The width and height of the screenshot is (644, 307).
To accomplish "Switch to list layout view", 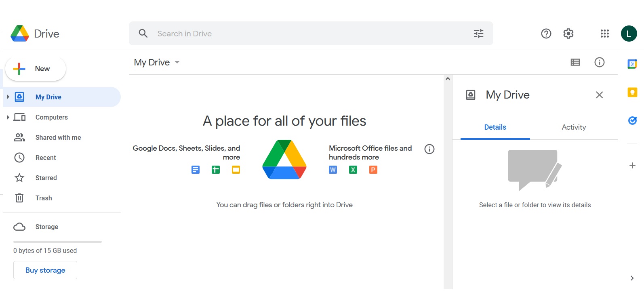I will 575,62.
